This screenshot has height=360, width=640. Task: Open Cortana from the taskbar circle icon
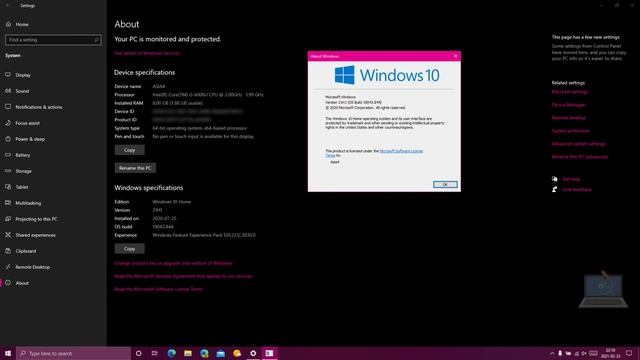coord(138,353)
